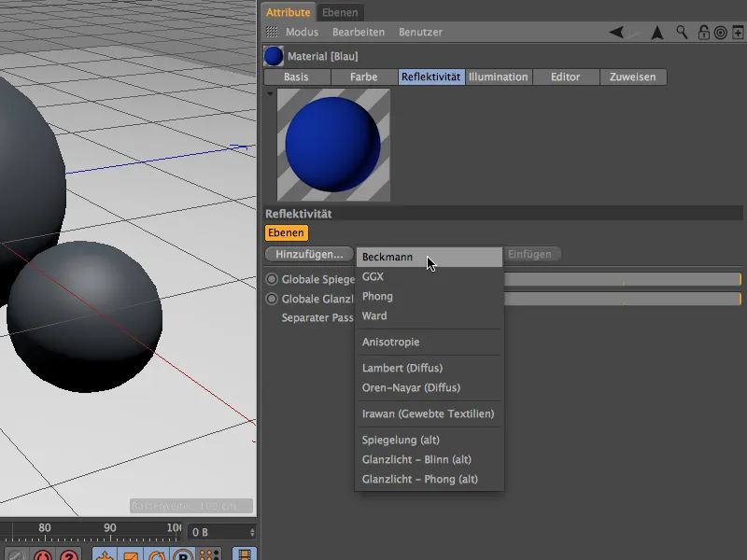
Task: Click the Material Blau sphere icon
Action: coord(274,56)
